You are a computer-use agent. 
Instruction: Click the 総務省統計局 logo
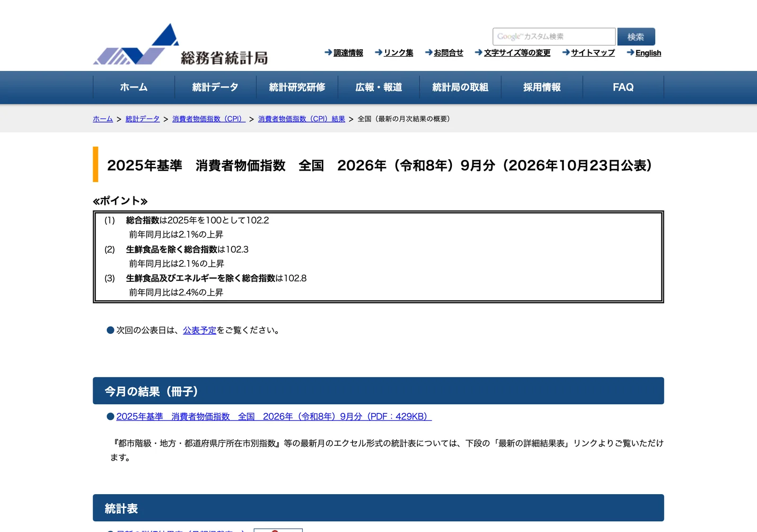[x=180, y=44]
